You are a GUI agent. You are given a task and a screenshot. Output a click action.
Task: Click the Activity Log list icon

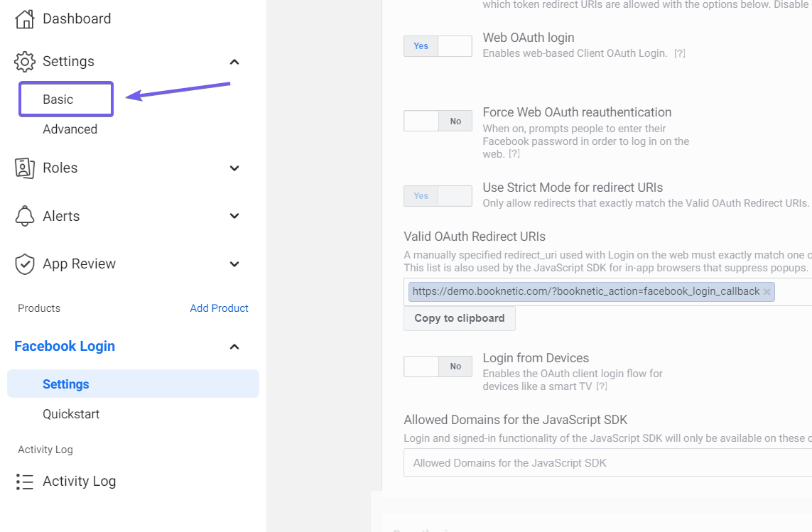click(24, 482)
